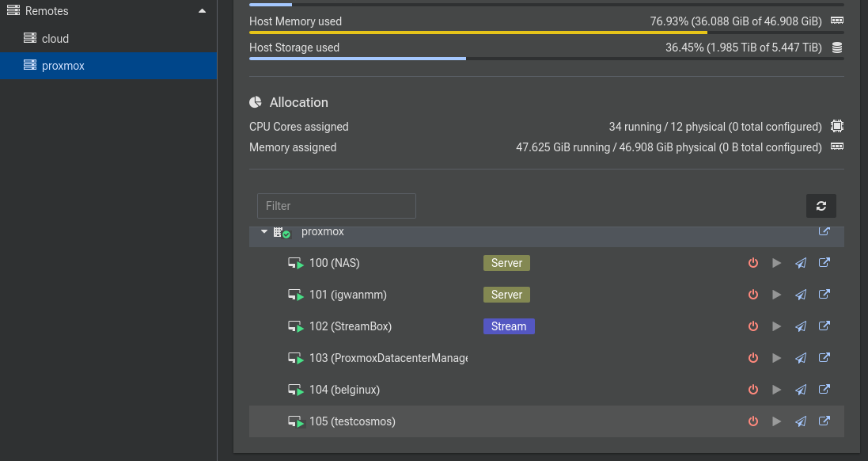The image size is (868, 461).
Task: Select the 103 (ProxmoxDatacenterManager) tree row
Action: [547, 357]
